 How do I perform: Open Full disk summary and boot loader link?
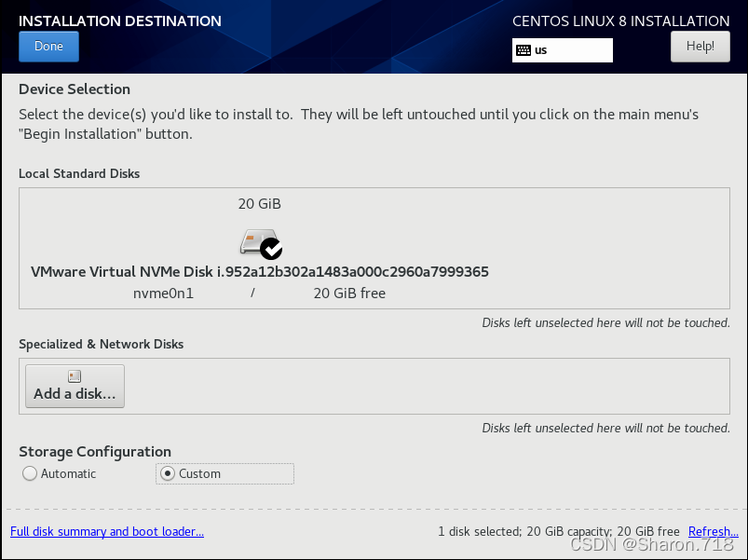coord(107,531)
